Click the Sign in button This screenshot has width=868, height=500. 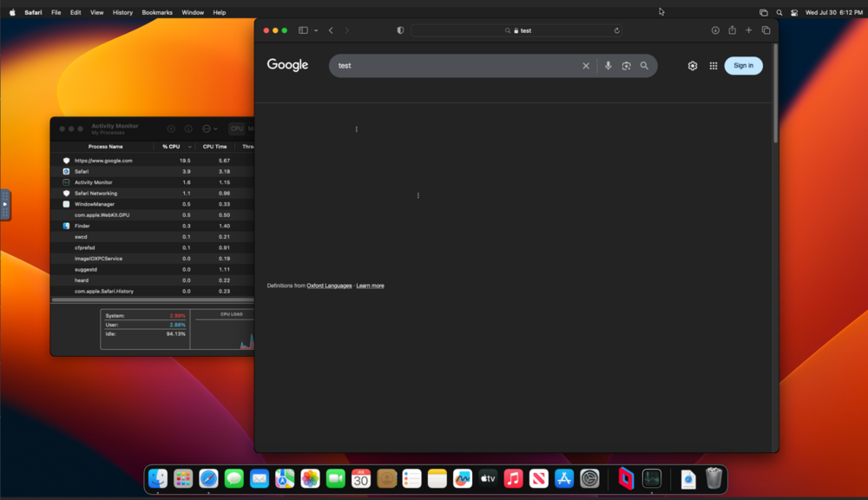tap(744, 65)
